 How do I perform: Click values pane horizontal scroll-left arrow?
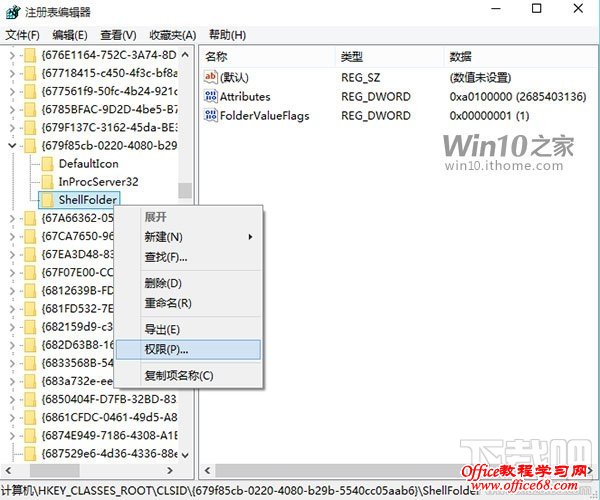click(207, 470)
